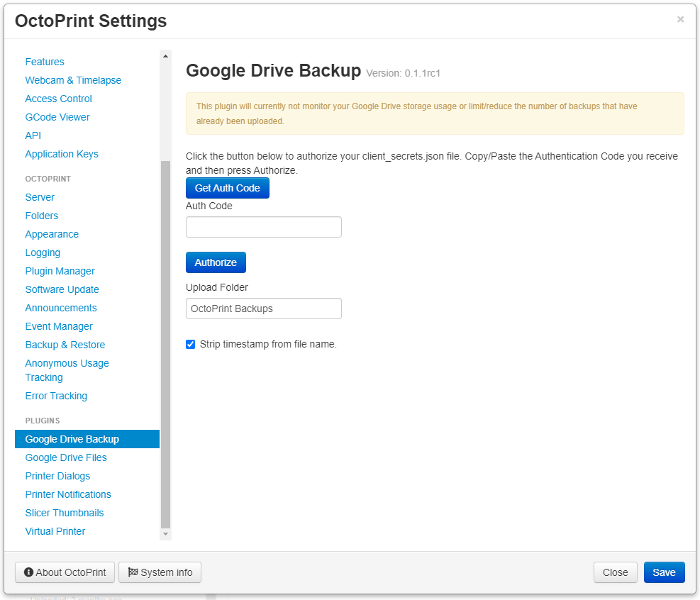Select Google Drive Files plugin settings

(66, 457)
